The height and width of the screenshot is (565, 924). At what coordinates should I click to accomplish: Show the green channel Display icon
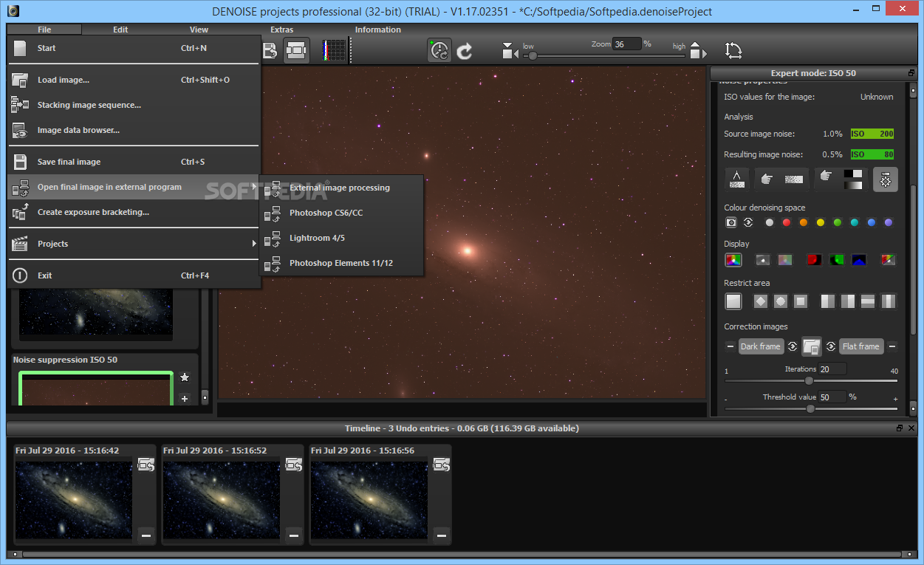[x=836, y=259]
